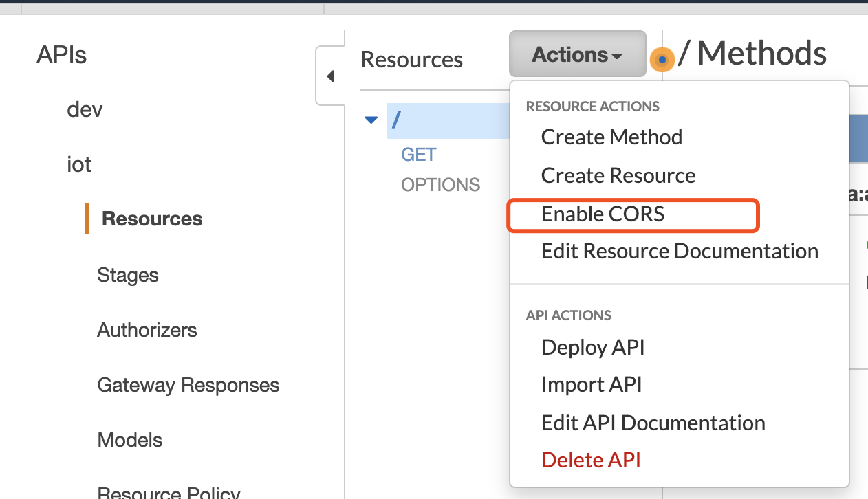Open Edit Resource Documentation
This screenshot has height=499, width=868.
point(680,251)
